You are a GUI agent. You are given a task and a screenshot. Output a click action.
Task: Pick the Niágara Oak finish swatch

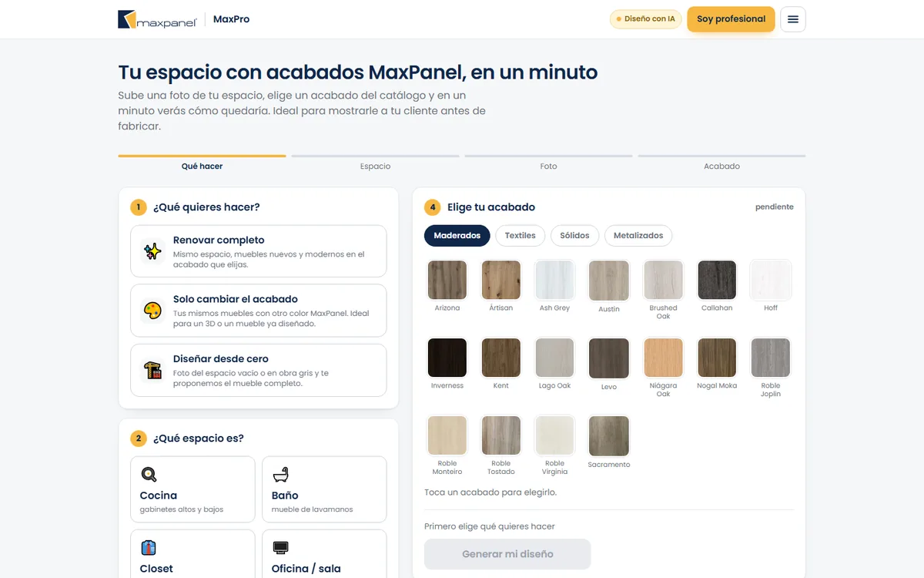pos(663,358)
